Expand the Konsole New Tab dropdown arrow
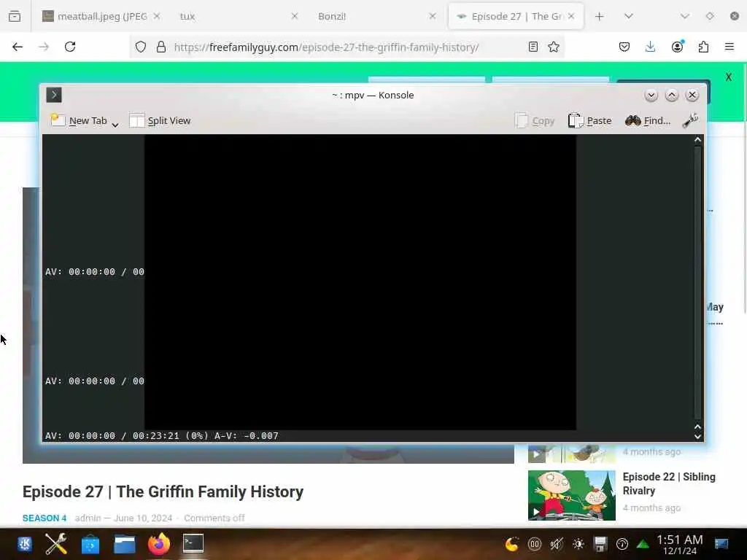This screenshot has height=560, width=747. (115, 125)
